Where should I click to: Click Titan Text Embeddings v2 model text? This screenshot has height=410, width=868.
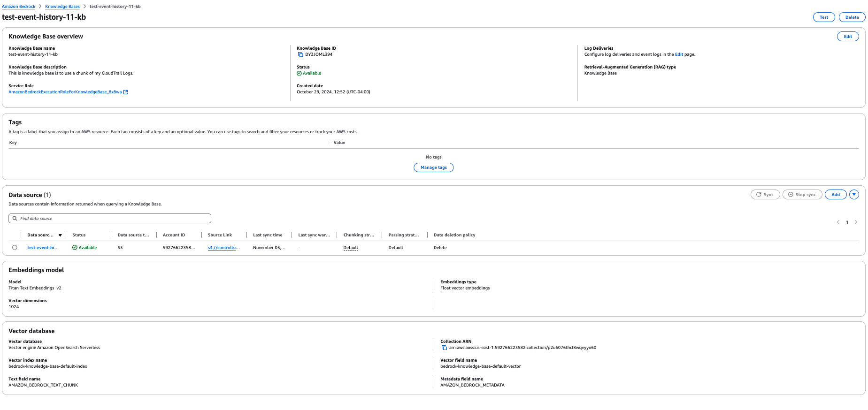(35, 288)
